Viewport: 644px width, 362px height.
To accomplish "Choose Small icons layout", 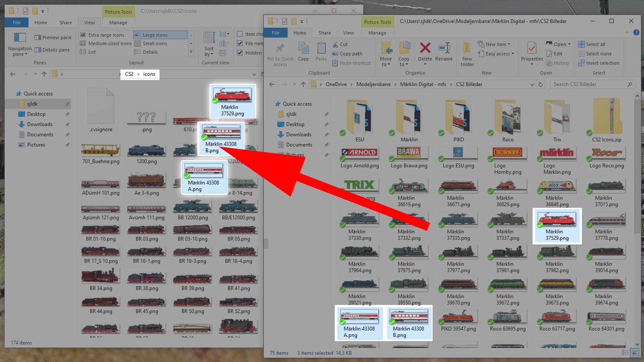I will tap(151, 43).
